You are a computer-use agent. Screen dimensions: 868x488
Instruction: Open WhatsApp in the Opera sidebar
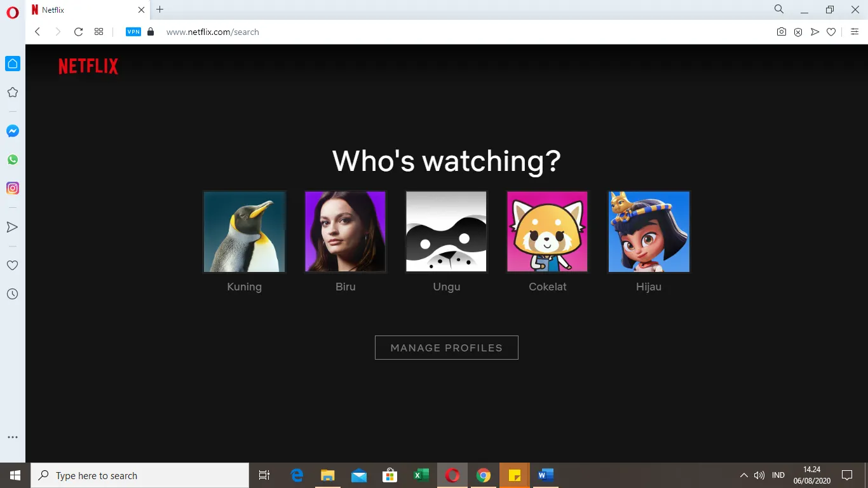(x=13, y=159)
